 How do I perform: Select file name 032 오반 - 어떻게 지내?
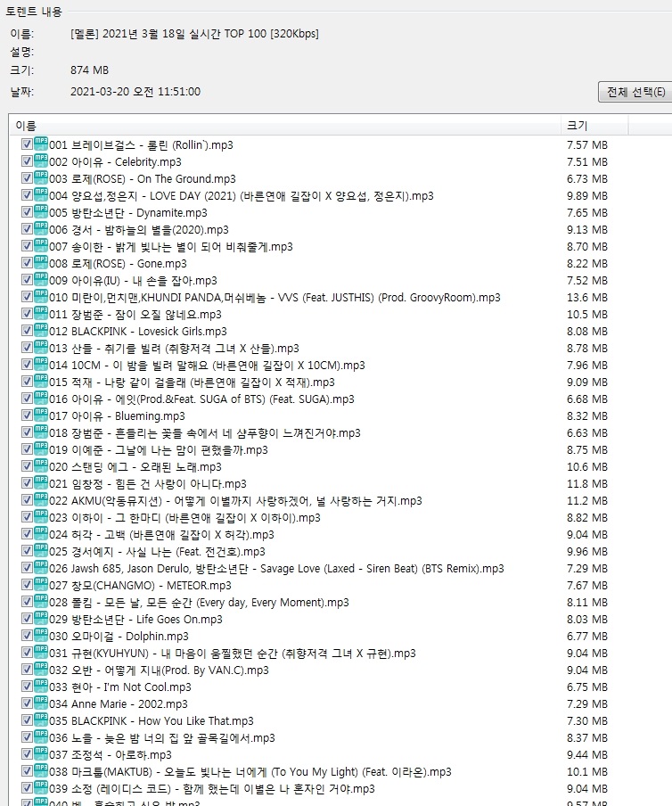click(x=160, y=670)
